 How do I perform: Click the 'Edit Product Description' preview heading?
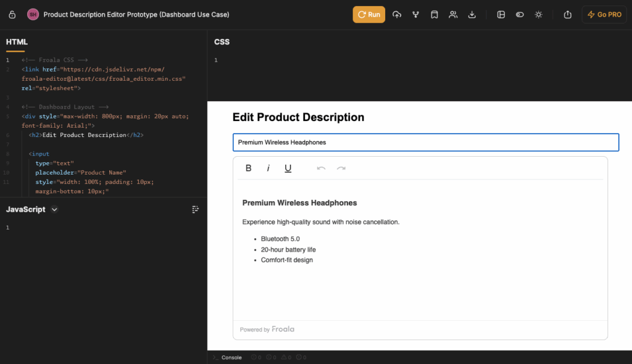(x=298, y=117)
